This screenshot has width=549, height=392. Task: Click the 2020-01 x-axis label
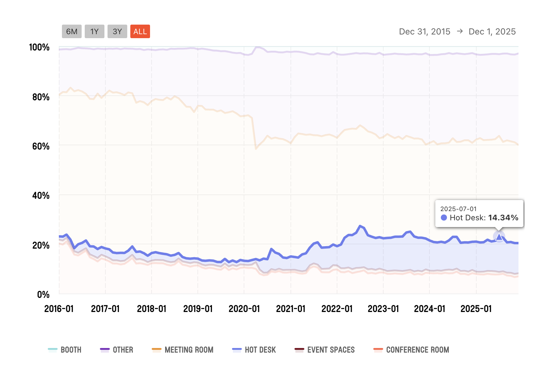(x=244, y=309)
